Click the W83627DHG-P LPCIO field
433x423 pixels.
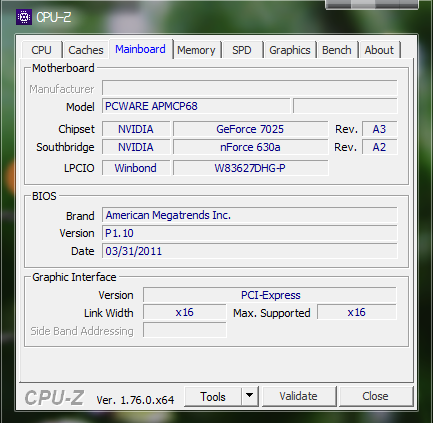click(x=250, y=168)
